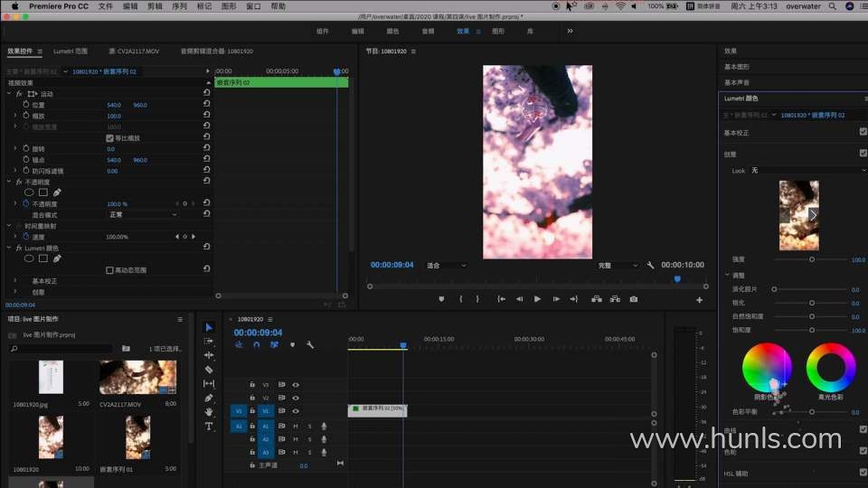Switch to 颜色 workspace tab
This screenshot has height=488, width=868.
click(x=392, y=31)
